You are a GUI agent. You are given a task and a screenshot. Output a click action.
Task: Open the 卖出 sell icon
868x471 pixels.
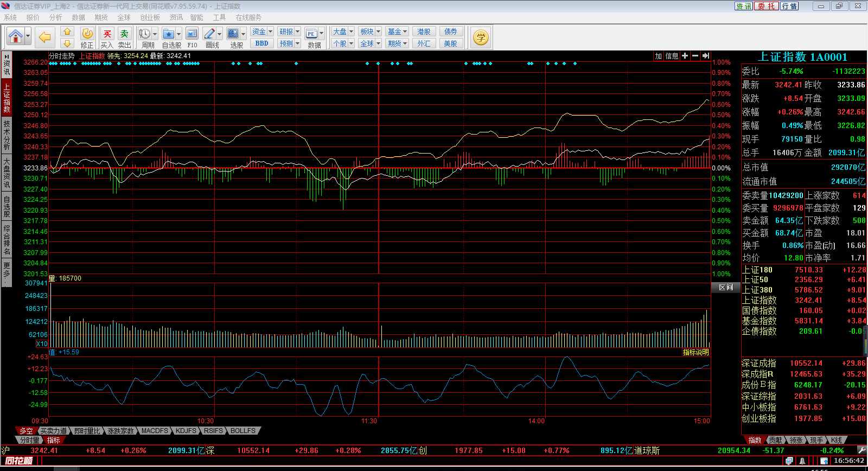click(x=124, y=34)
